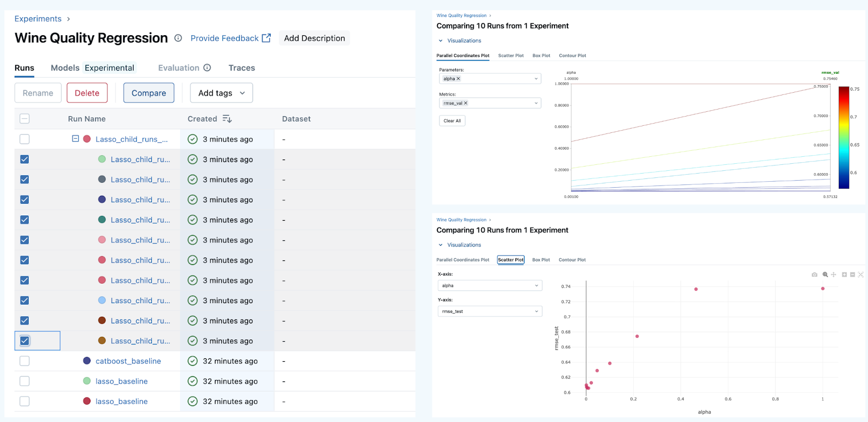Screen dimensions: 868x422
Task: Select the zoom tool in the scatter plot toolbar
Action: point(825,275)
